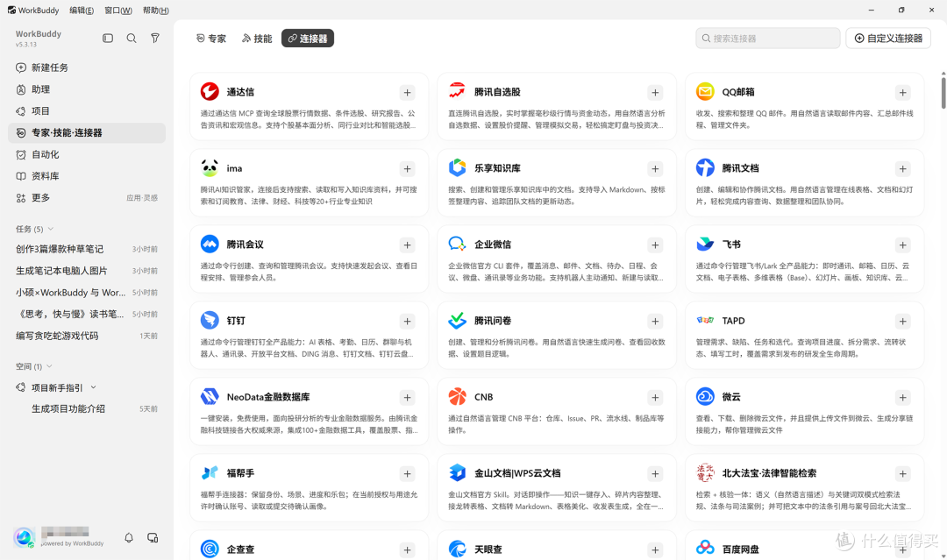Viewport: 947px width, 560px height.
Task: Click the 飞书 logo icon
Action: (705, 245)
